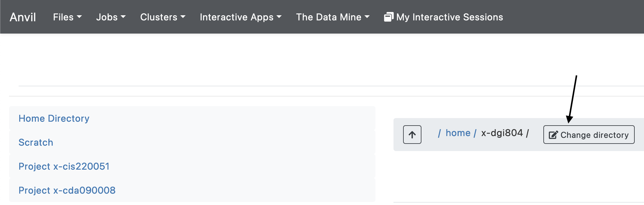This screenshot has width=644, height=205.
Task: Open the Interactive Apps dropdown menu
Action: 240,17
